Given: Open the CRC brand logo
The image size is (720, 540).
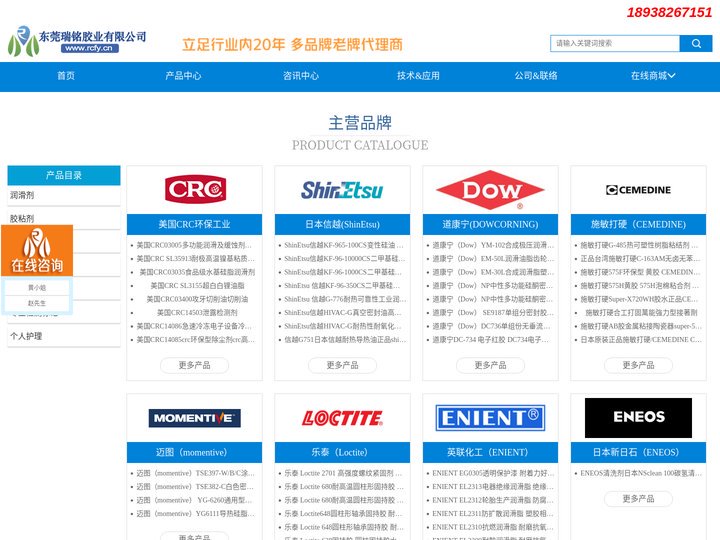Looking at the screenshot, I should pos(195,189).
